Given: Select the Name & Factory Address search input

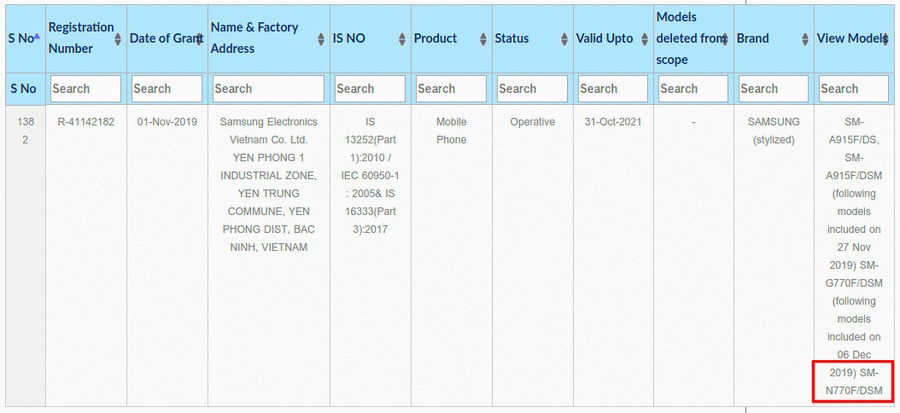Looking at the screenshot, I should [267, 88].
